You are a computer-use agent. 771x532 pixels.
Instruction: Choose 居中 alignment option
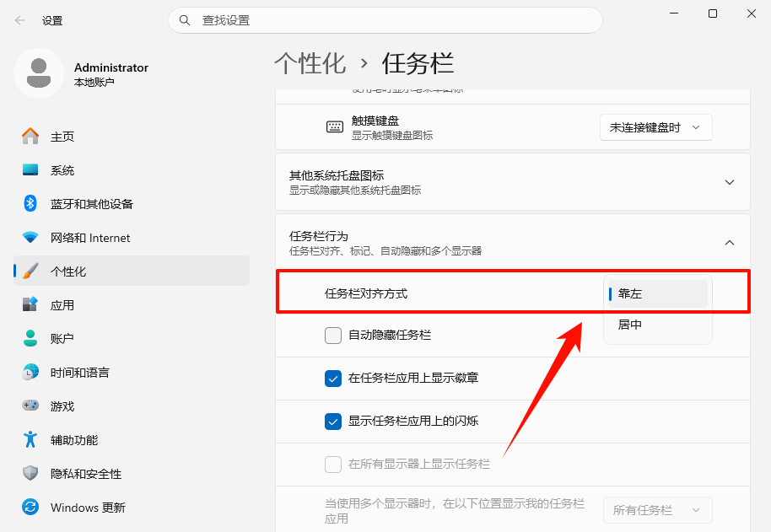(657, 325)
